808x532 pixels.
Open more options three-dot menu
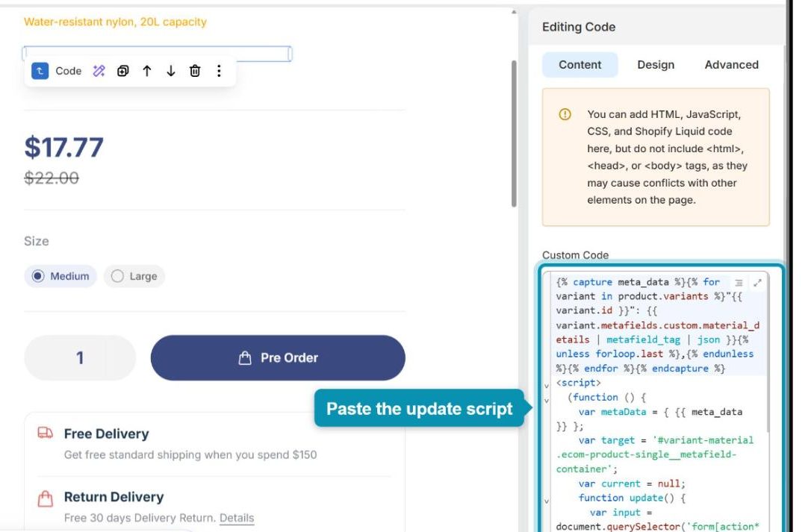219,71
